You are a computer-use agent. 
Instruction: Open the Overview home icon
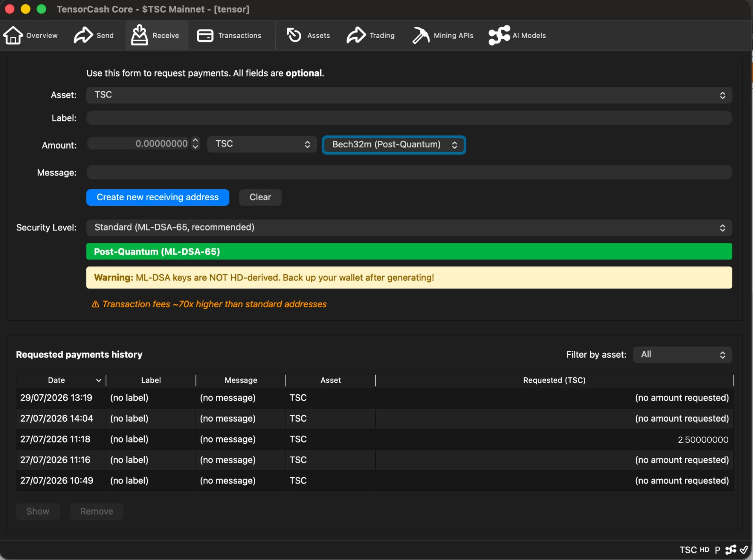pyautogui.click(x=13, y=35)
